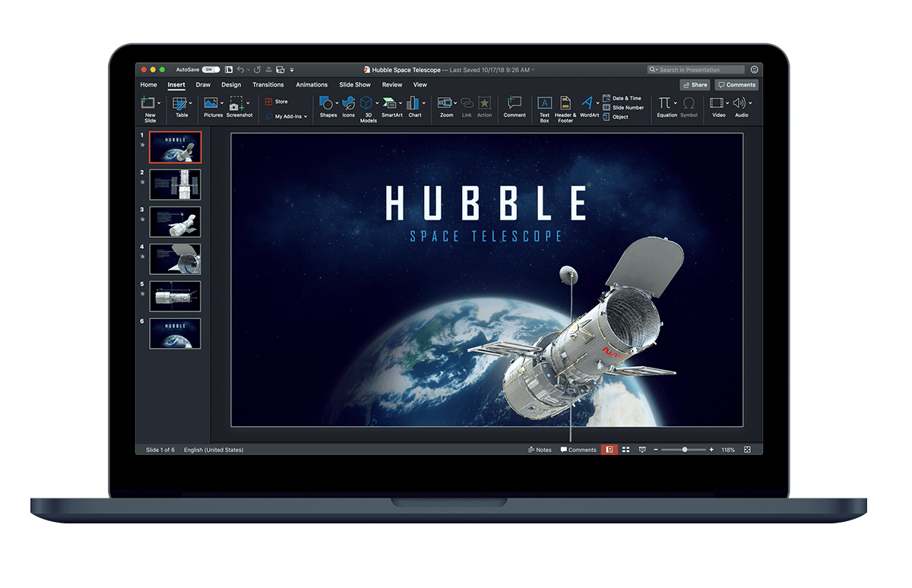Switch to Slide Sorter grid view

tap(625, 450)
